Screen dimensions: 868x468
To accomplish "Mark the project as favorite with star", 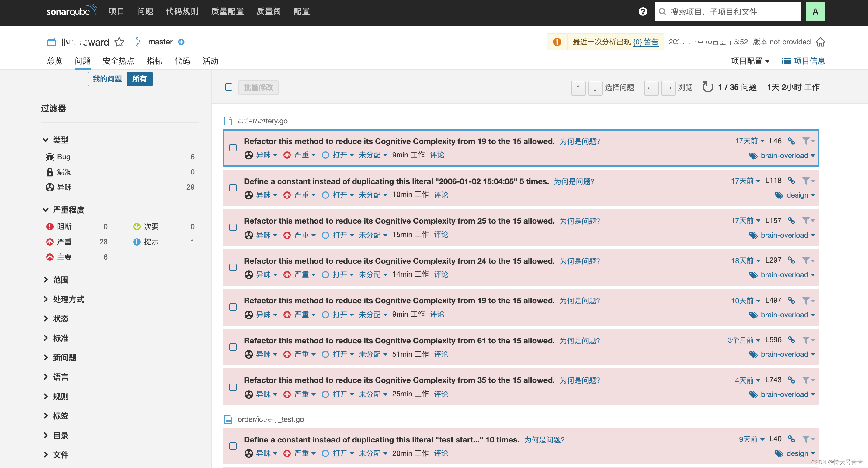I will click(x=119, y=42).
